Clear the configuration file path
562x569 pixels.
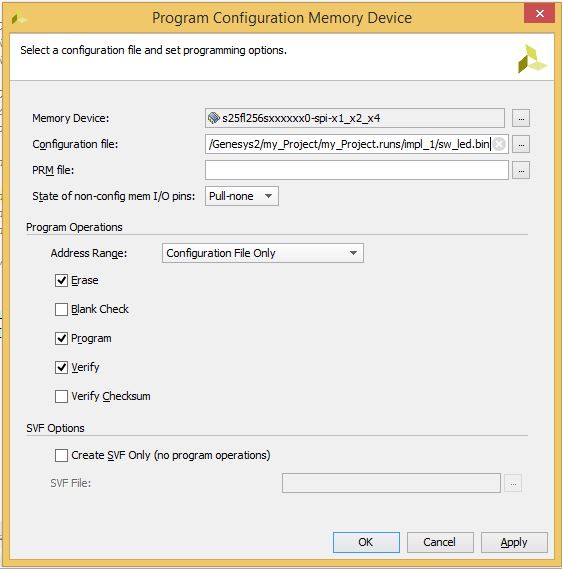pyautogui.click(x=499, y=144)
